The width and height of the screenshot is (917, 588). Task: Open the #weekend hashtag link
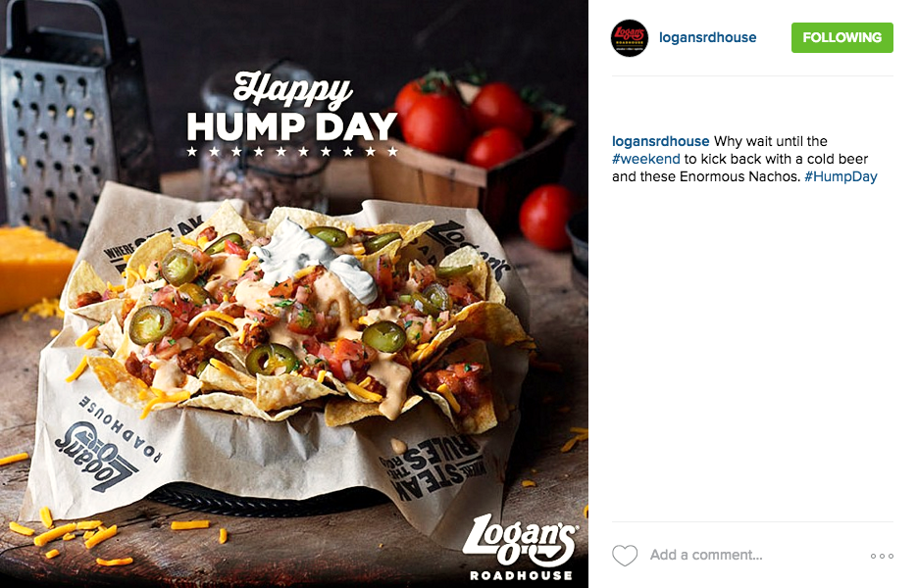click(645, 159)
